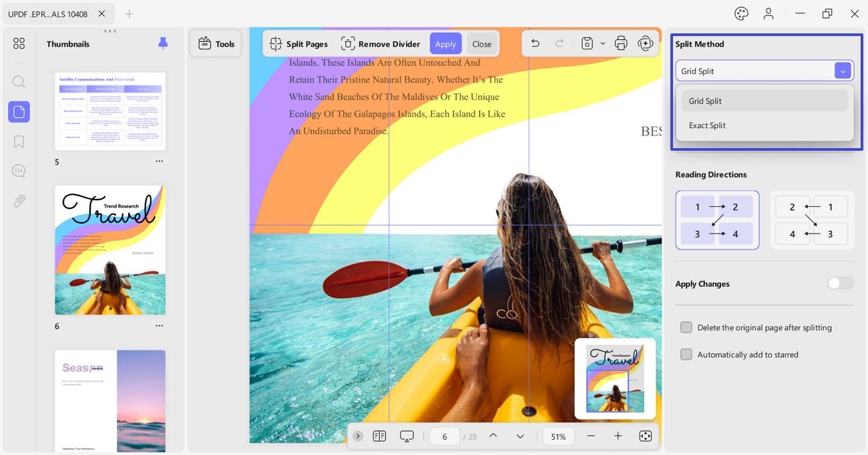
Task: Open the thumbnails grid view icon in the sidebar
Action: pyautogui.click(x=19, y=43)
